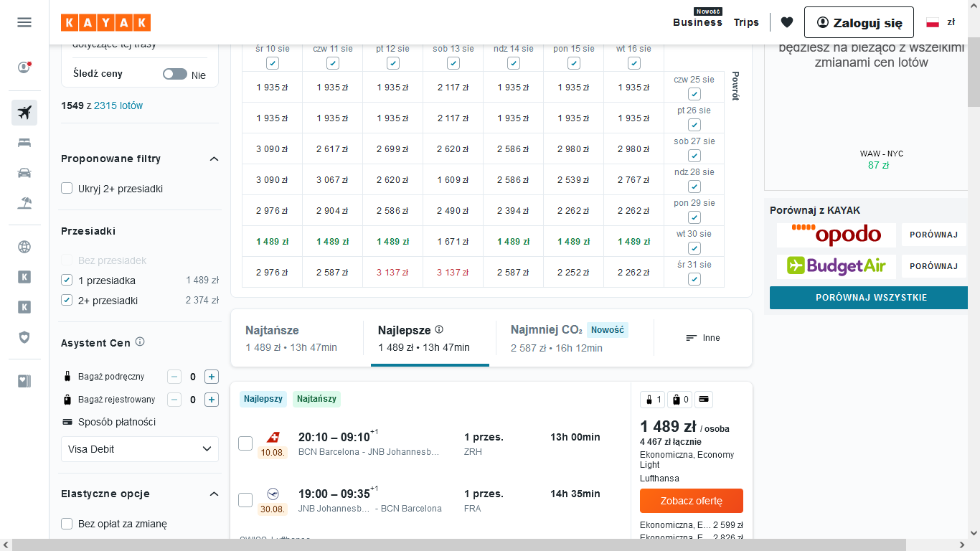Open saved items via the header heart icon
The height and width of the screenshot is (551, 980).
[787, 22]
